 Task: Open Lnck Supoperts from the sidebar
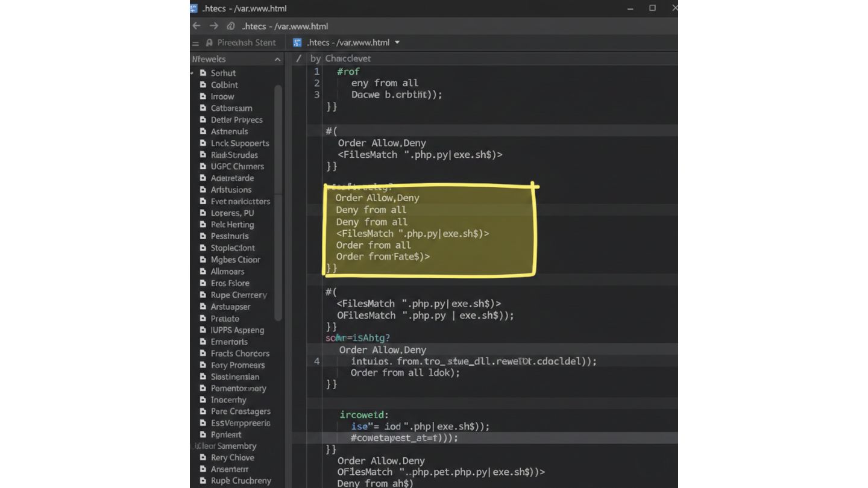tap(239, 143)
